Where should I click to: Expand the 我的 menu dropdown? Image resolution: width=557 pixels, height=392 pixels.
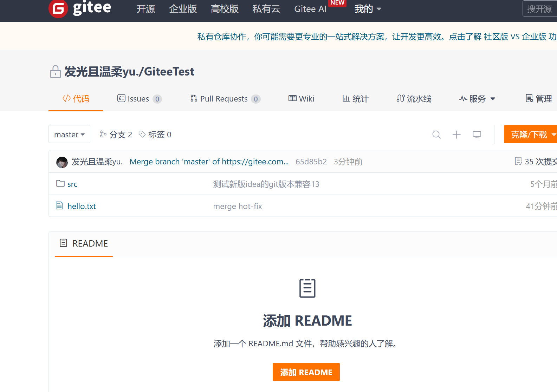[368, 9]
